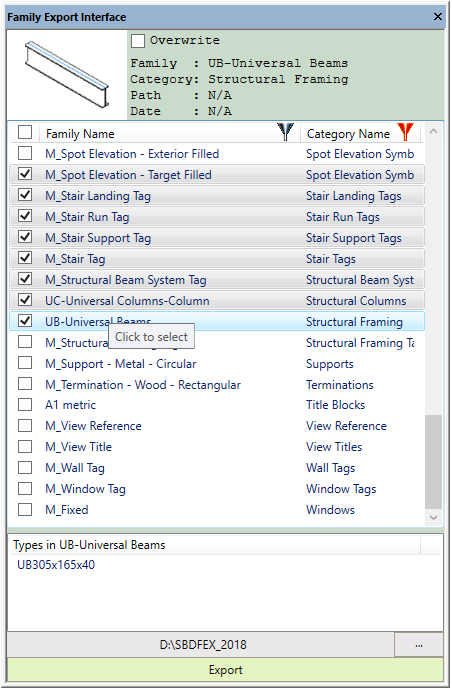Uncheck the M_Stair Support Tag checkbox

[25, 238]
